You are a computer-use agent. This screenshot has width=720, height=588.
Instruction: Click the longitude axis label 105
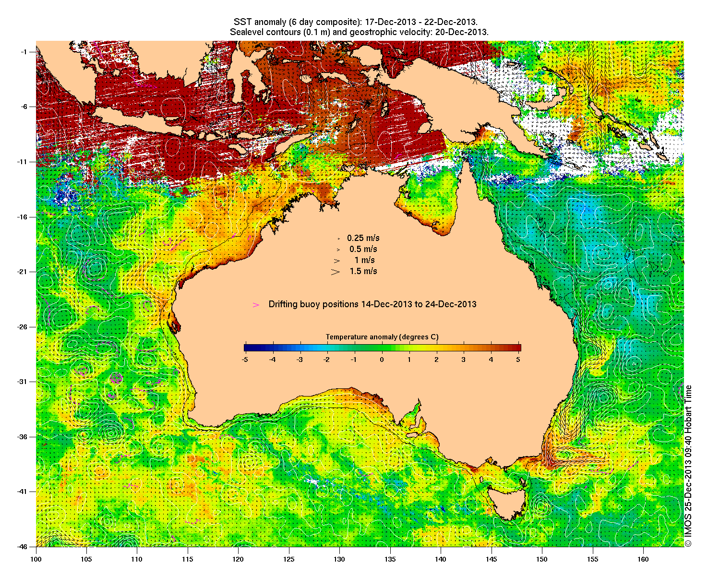point(86,559)
